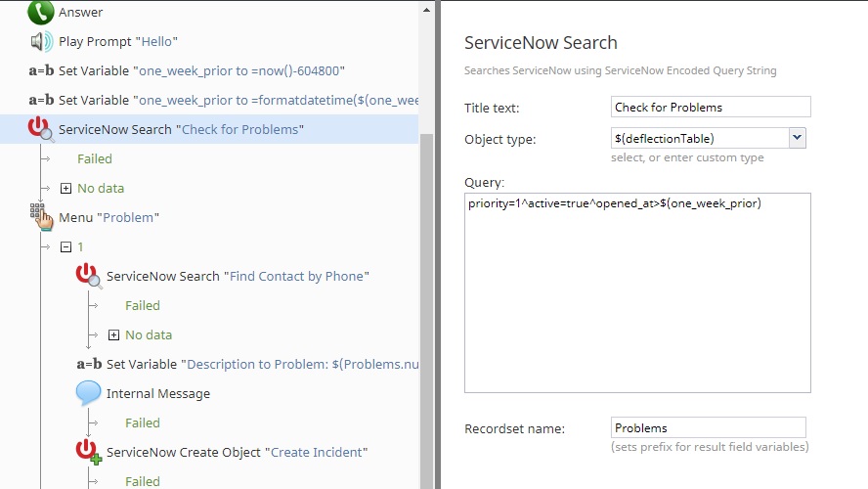Select ServiceNow Create Object "Create Incident"
The image size is (868, 489).
tap(237, 453)
